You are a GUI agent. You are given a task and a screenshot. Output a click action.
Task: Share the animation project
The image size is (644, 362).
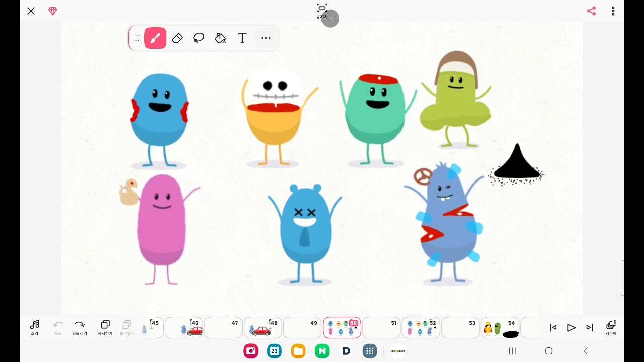(x=591, y=11)
